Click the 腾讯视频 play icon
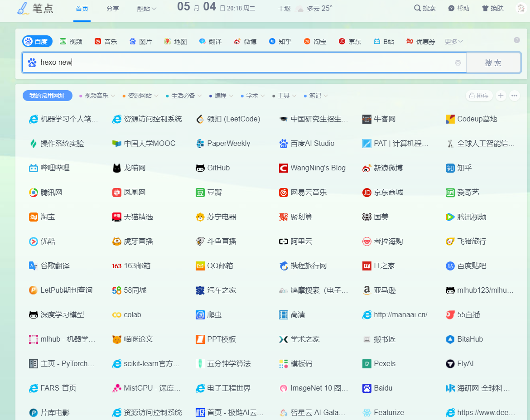Image resolution: width=530 pixels, height=420 pixels. 450,217
